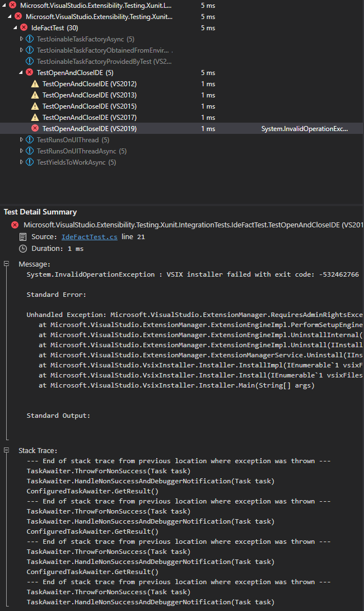Click failed icon of top Xunit.L... node
Screen dimensions: 364x611
coord(13,6)
